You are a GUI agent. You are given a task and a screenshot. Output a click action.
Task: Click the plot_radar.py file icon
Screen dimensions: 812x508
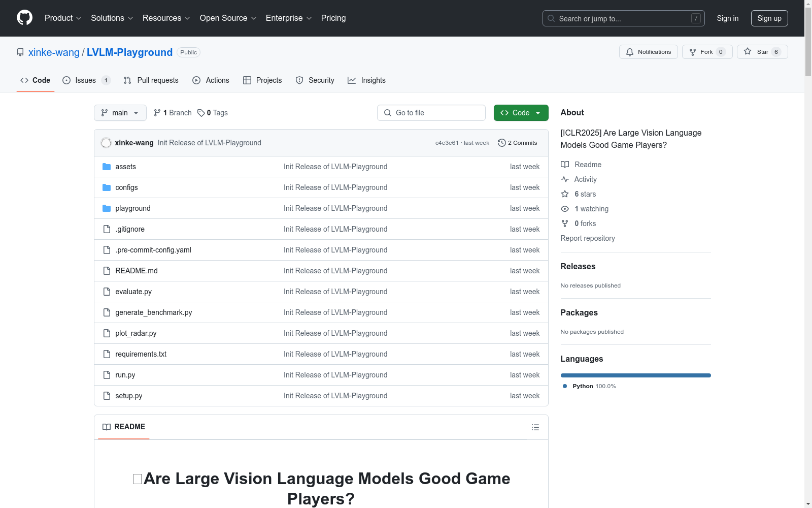tap(107, 333)
